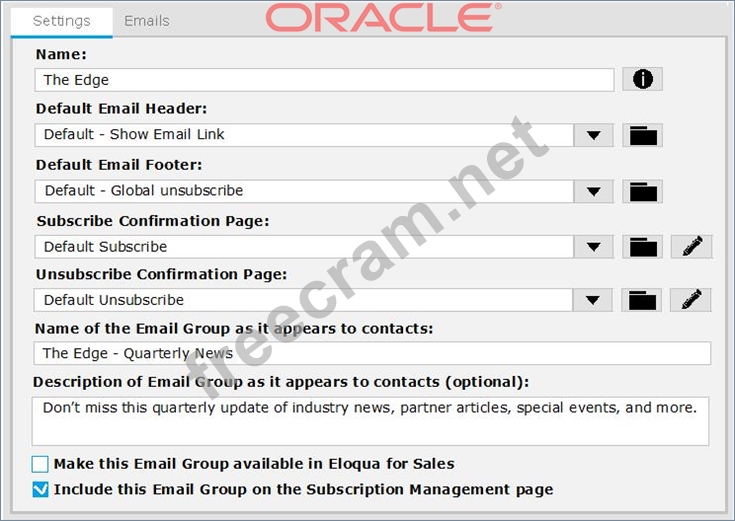Browse folder for Subscribe Confirmation Page

pyautogui.click(x=642, y=247)
